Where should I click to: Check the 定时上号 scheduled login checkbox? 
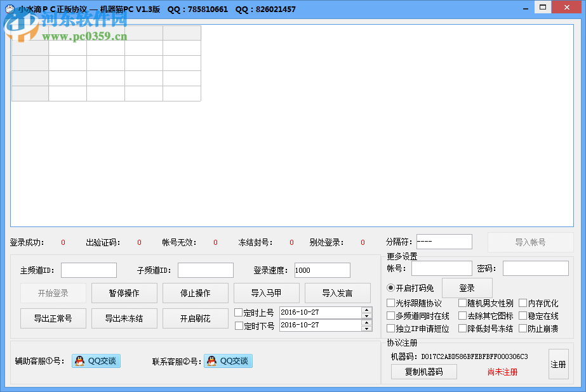pos(238,312)
